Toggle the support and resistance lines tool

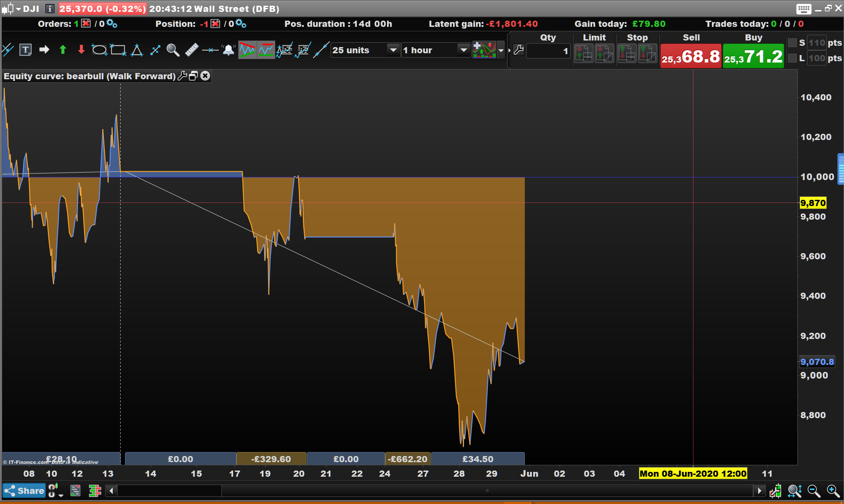pyautogui.click(x=266, y=50)
